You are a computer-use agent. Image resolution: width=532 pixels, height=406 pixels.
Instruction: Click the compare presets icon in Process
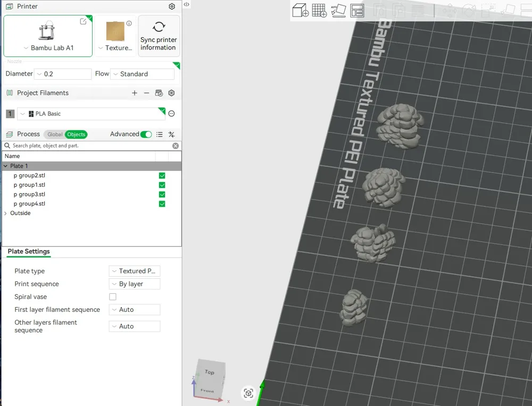172,135
